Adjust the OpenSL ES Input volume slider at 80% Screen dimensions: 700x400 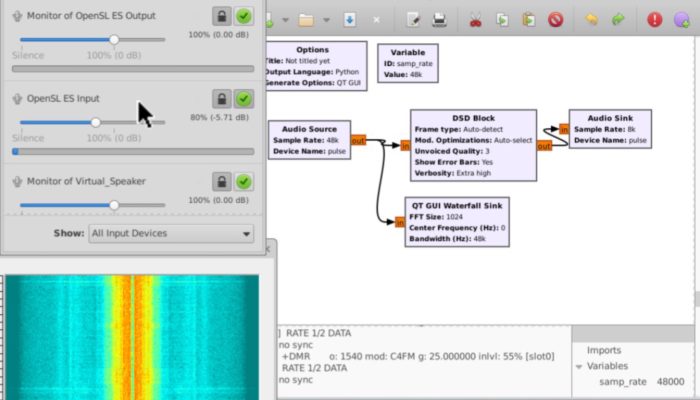(92, 122)
